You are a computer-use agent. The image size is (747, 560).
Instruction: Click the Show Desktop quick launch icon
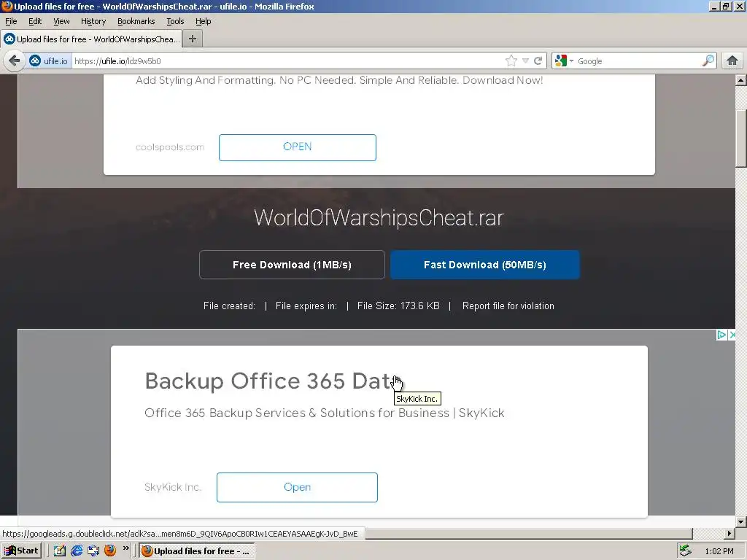tap(93, 551)
